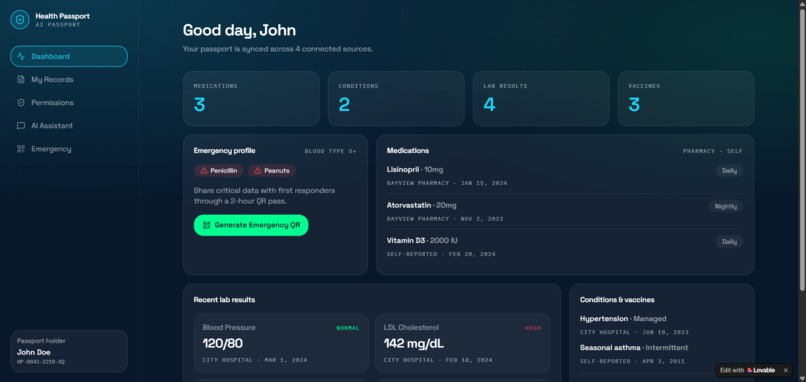
Task: Open the LDL Cholesterol 142 mg/dL card
Action: pos(462,343)
